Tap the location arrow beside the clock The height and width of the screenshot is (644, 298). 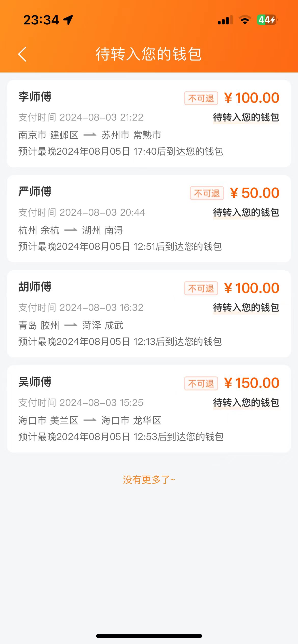[x=68, y=20]
